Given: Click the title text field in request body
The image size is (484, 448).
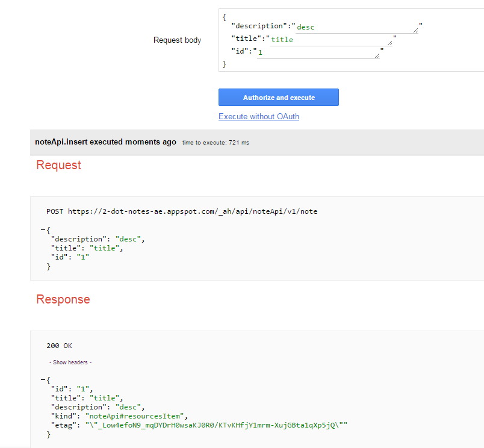Looking at the screenshot, I should [x=330, y=40].
